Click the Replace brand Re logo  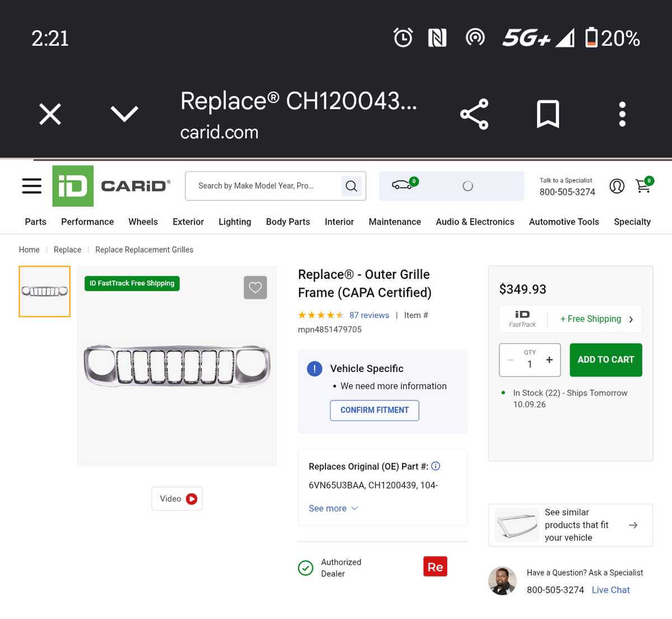coord(435,566)
